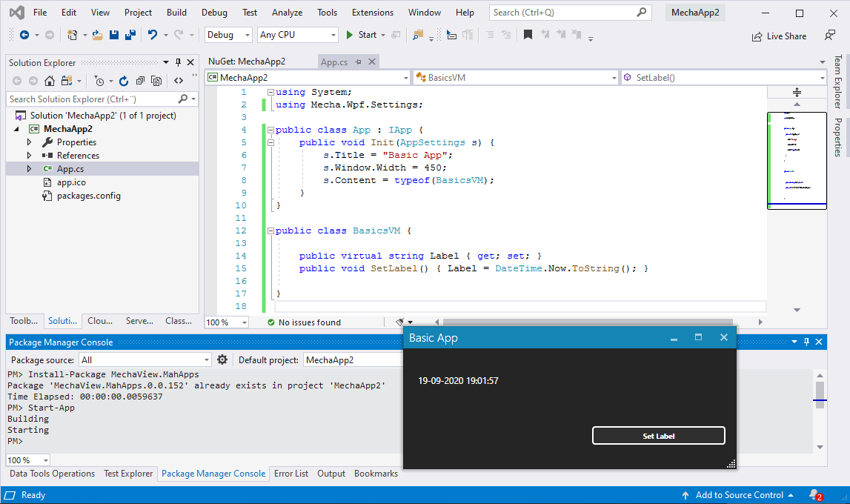Switch to the Error List tab
The height and width of the screenshot is (504, 850).
(290, 474)
